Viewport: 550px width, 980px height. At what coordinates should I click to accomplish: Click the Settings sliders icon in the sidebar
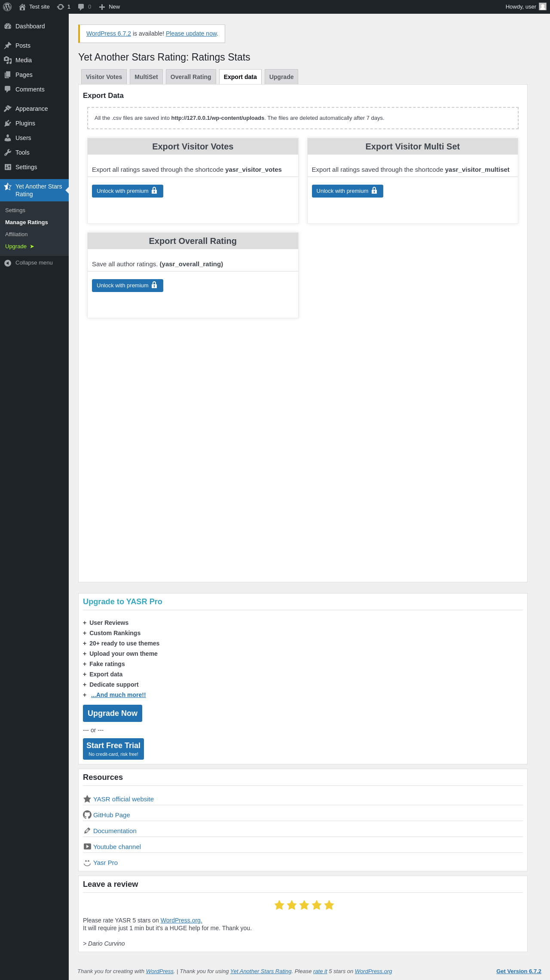[8, 167]
